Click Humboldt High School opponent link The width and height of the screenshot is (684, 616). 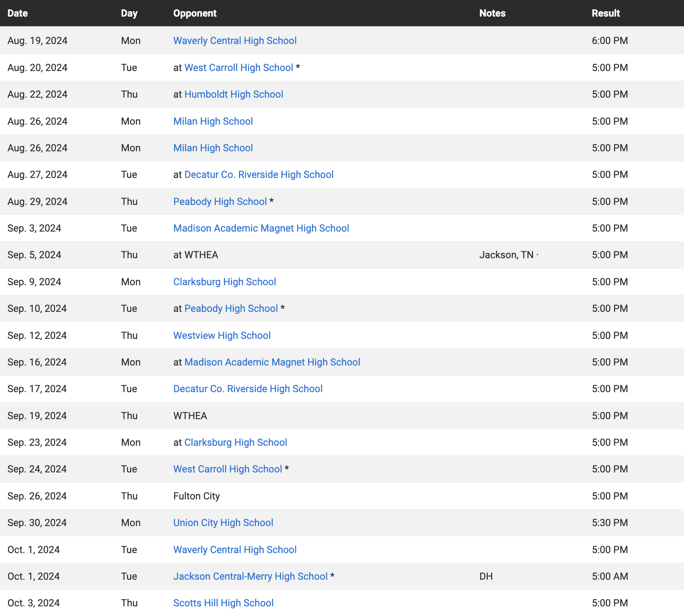point(234,94)
